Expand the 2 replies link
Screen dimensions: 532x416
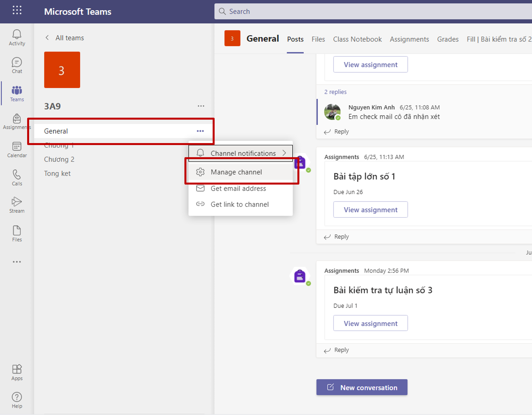[335, 92]
